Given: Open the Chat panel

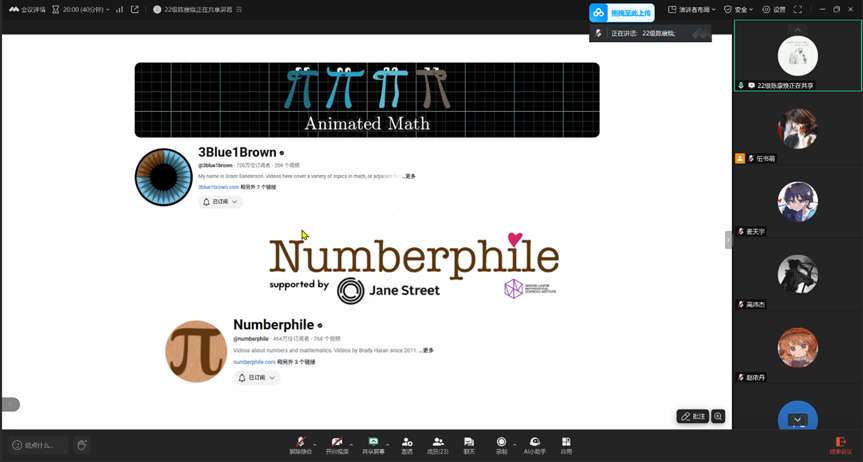Looking at the screenshot, I should [469, 444].
